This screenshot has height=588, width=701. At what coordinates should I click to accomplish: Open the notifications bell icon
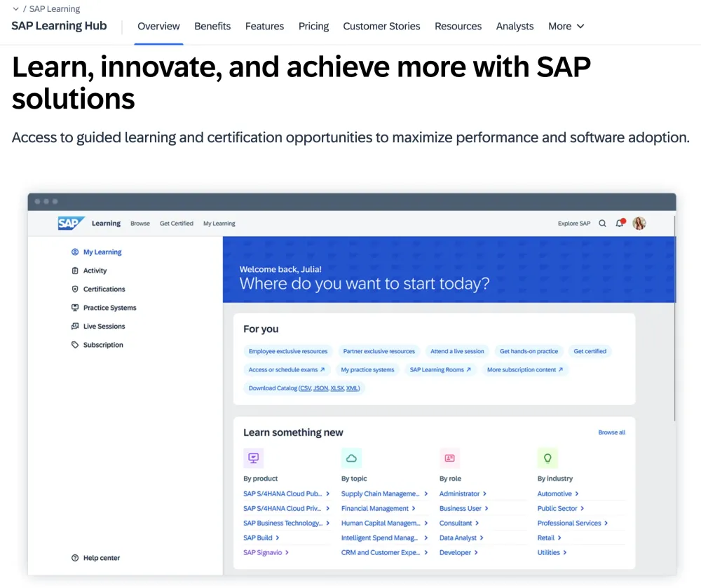(x=620, y=224)
